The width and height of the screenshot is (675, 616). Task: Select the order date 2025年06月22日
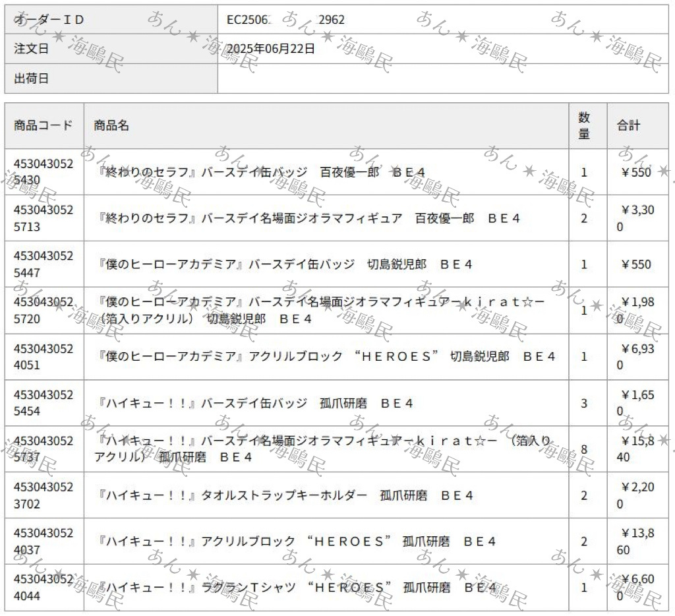(271, 49)
